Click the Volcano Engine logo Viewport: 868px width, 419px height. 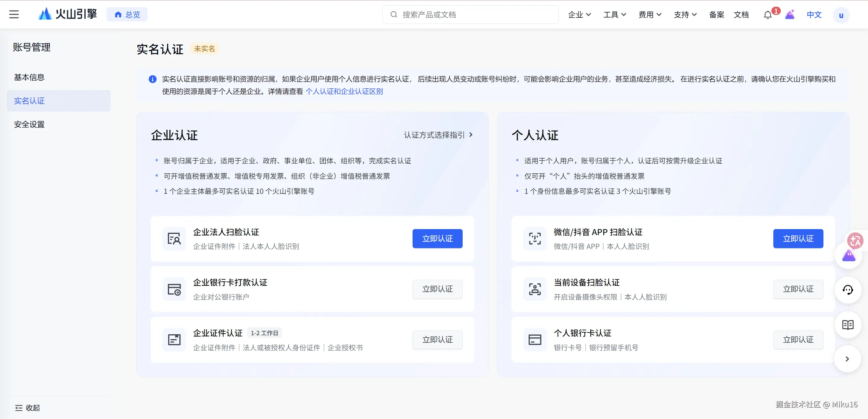point(68,14)
